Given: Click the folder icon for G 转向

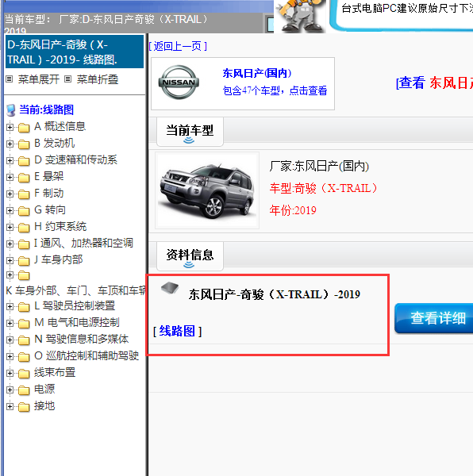Looking at the screenshot, I should point(24,211).
